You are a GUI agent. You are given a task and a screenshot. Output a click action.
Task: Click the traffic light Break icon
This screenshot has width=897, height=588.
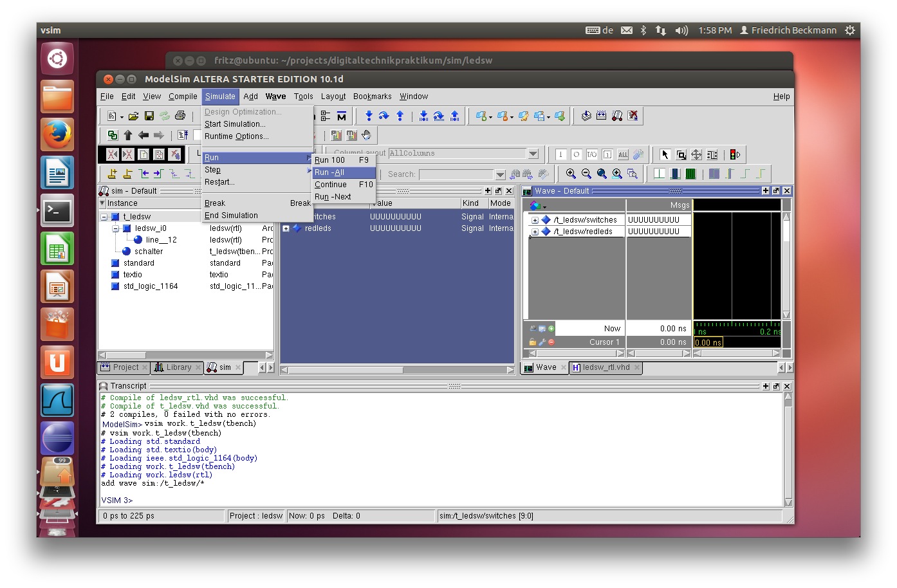tap(734, 154)
